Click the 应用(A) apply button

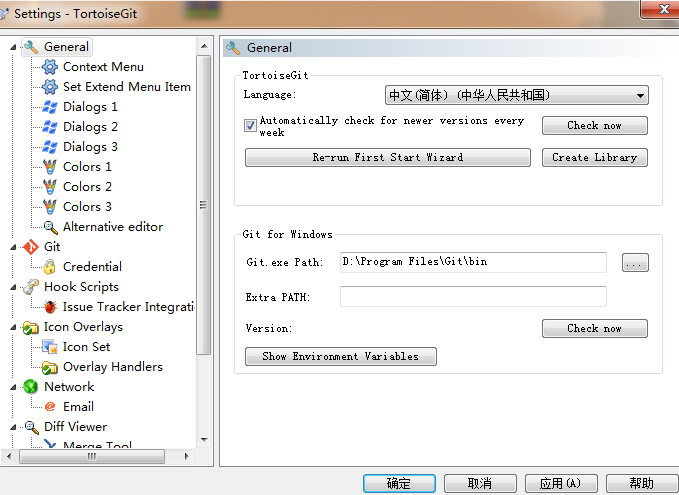tap(561, 483)
